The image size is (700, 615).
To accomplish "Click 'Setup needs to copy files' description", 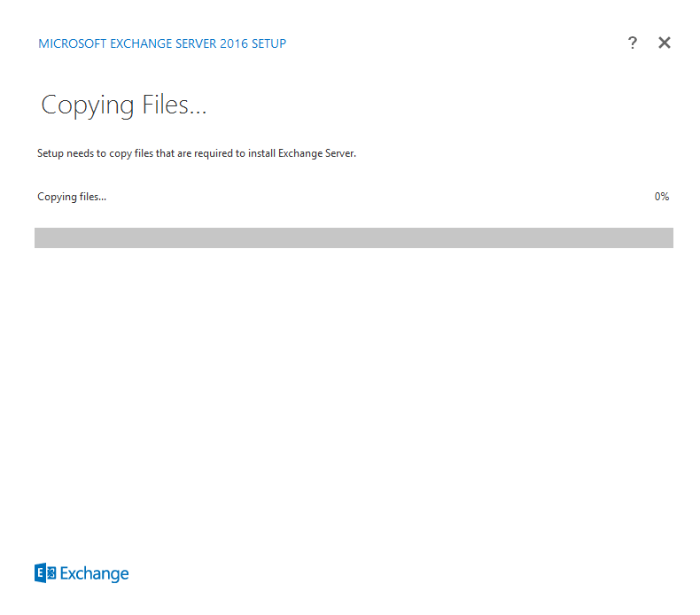I will pos(197,153).
